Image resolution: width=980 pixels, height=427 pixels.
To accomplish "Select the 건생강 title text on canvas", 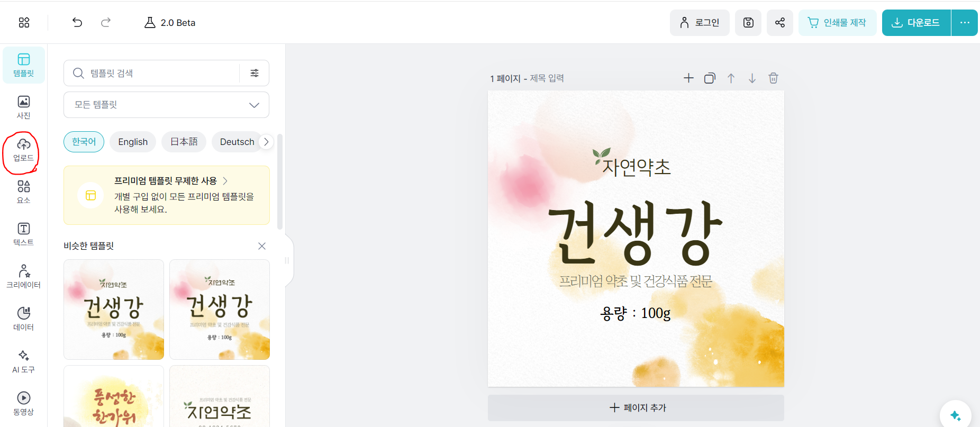I will [636, 233].
